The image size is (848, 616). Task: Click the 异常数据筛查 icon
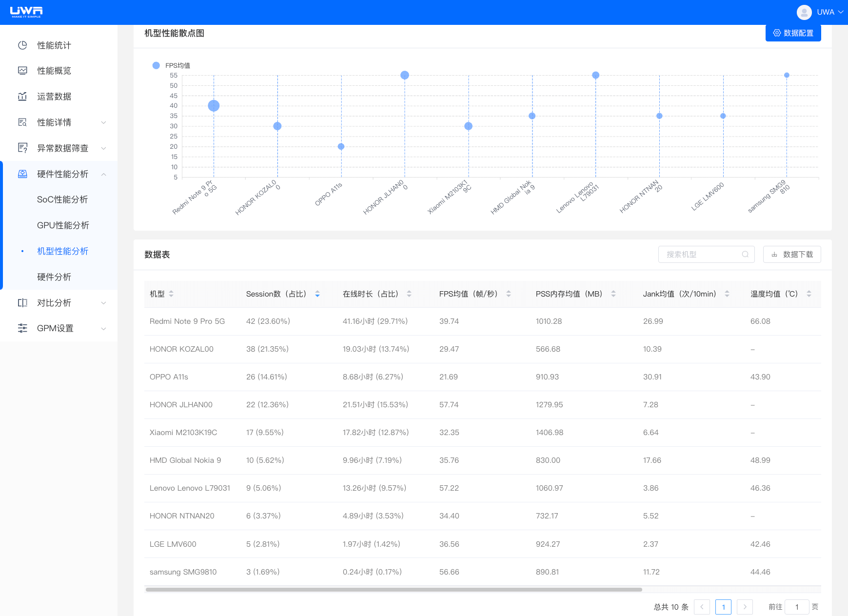pyautogui.click(x=22, y=148)
